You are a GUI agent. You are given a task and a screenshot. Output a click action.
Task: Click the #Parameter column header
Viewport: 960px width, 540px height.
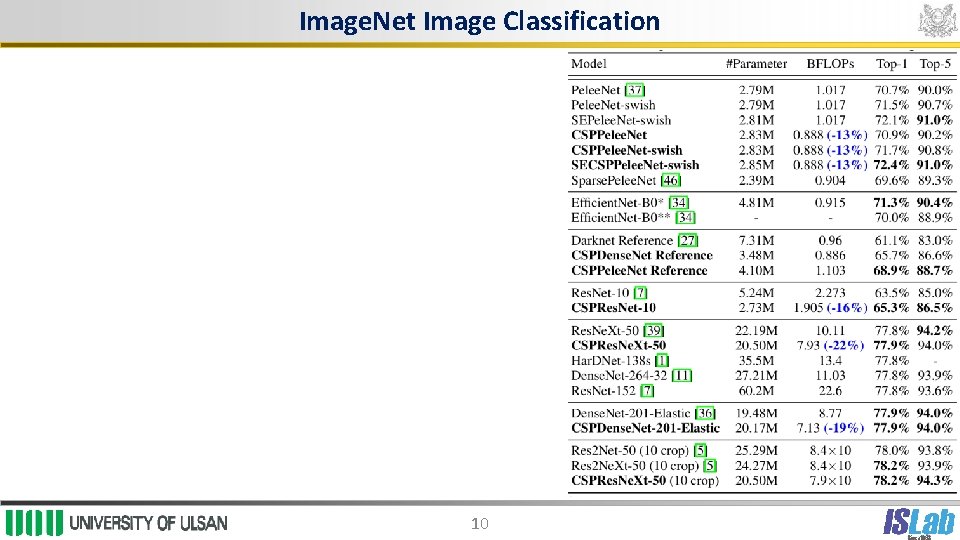[756, 64]
